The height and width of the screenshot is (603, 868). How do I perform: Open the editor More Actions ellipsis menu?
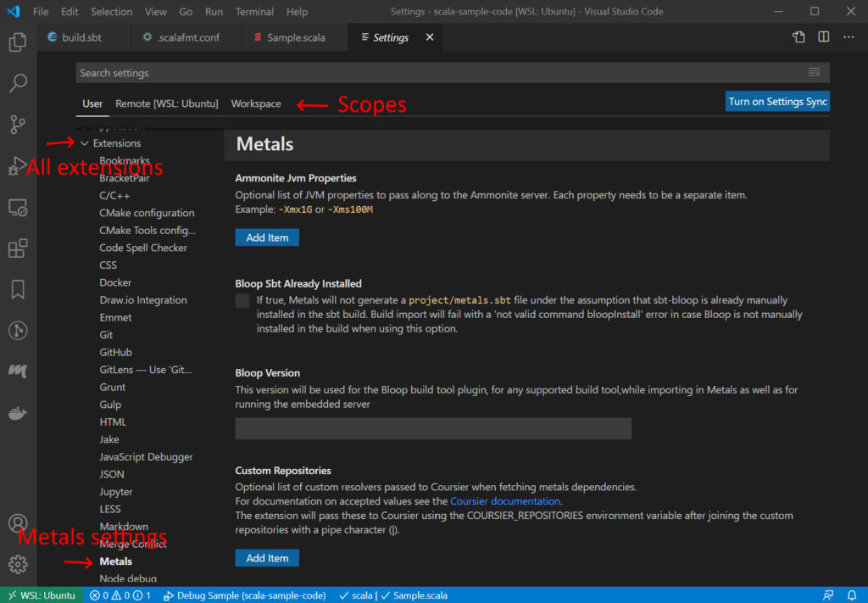pyautogui.click(x=849, y=37)
